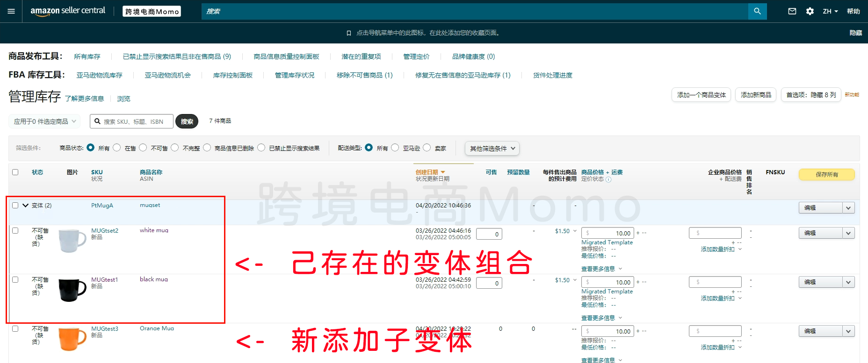
Task: Check the PtMugA parent row checkbox
Action: [15, 206]
